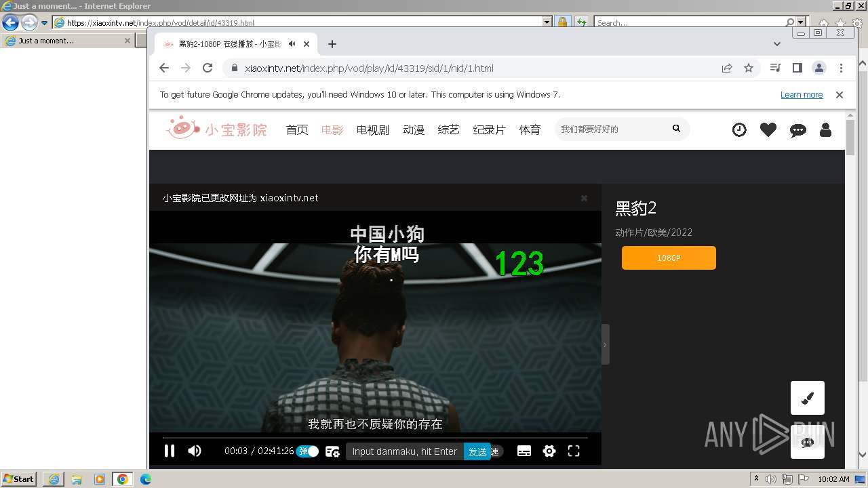Open danmaku settings icon in player
868x488 pixels.
332,451
